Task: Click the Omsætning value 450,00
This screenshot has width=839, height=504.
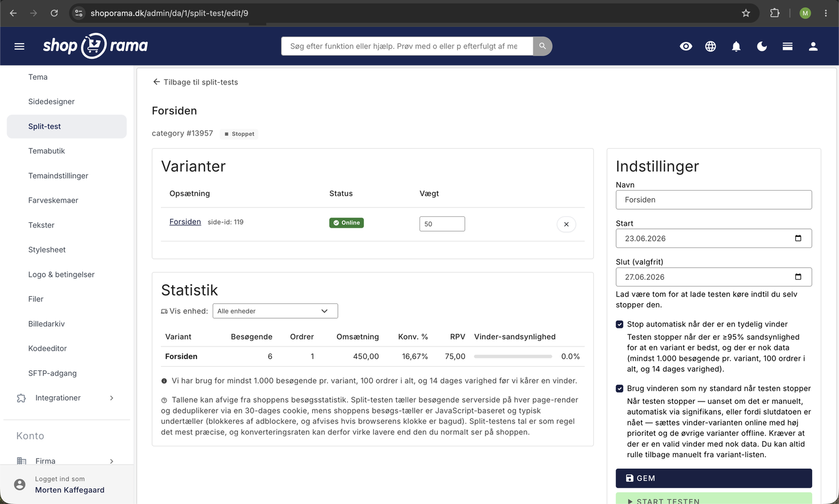Action: click(366, 357)
